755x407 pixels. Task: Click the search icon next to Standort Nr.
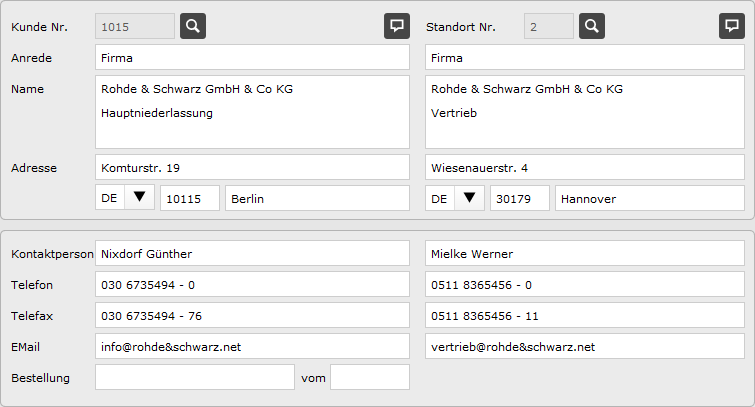click(591, 26)
